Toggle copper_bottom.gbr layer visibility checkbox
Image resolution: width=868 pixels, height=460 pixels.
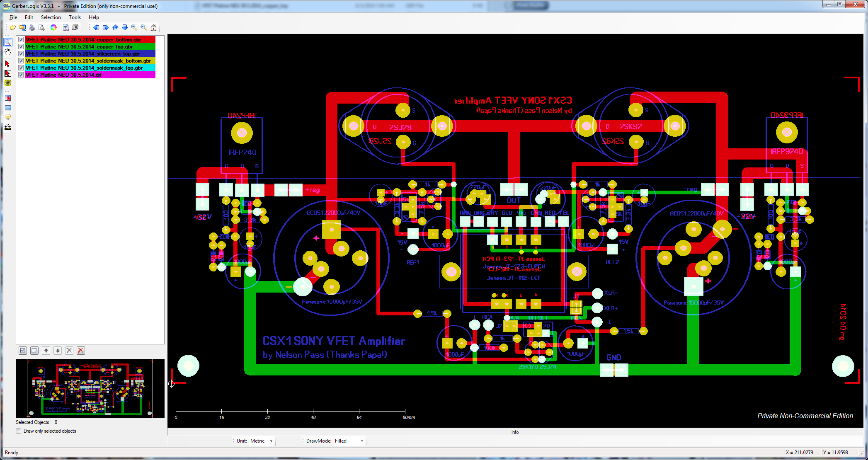[21, 40]
